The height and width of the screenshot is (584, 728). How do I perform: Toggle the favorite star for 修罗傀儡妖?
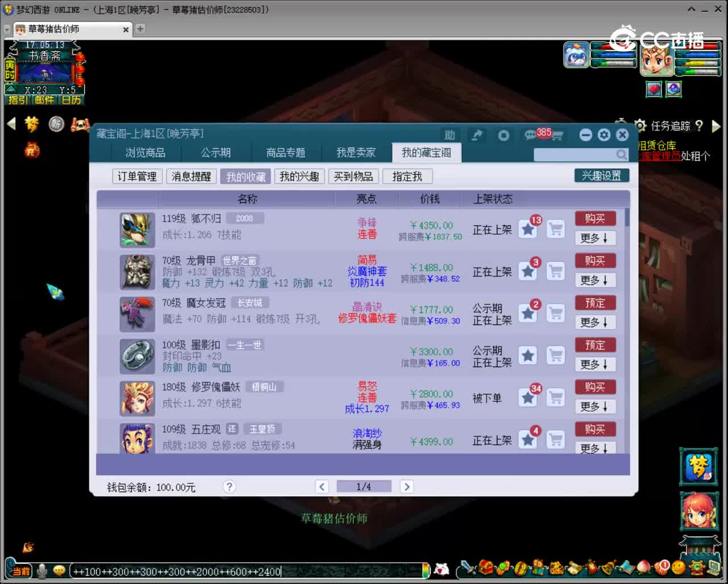tap(528, 397)
